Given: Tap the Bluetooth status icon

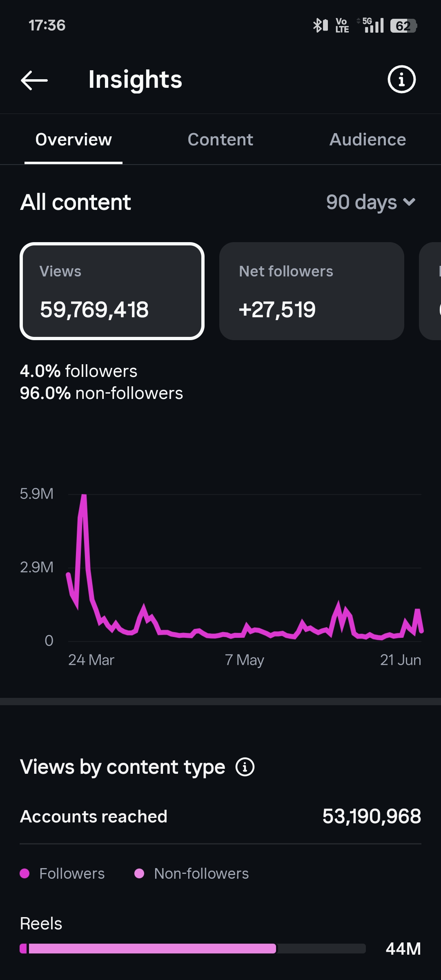Looking at the screenshot, I should [321, 25].
